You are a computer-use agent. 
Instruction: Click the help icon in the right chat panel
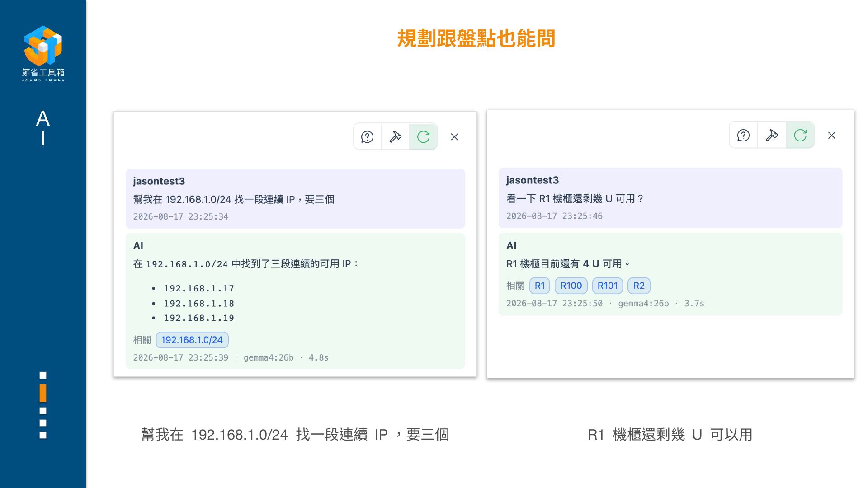coord(743,135)
